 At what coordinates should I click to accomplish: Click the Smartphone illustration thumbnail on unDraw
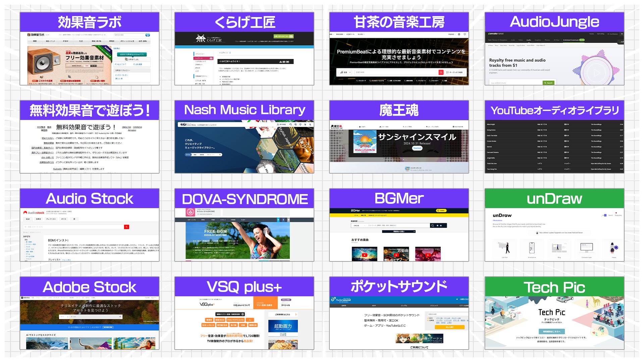(532, 248)
